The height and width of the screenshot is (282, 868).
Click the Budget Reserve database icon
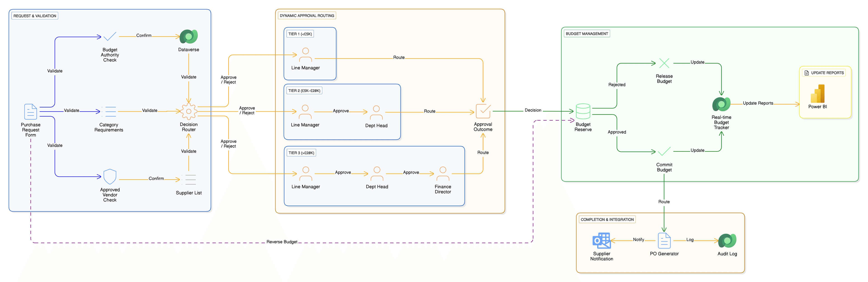[583, 111]
